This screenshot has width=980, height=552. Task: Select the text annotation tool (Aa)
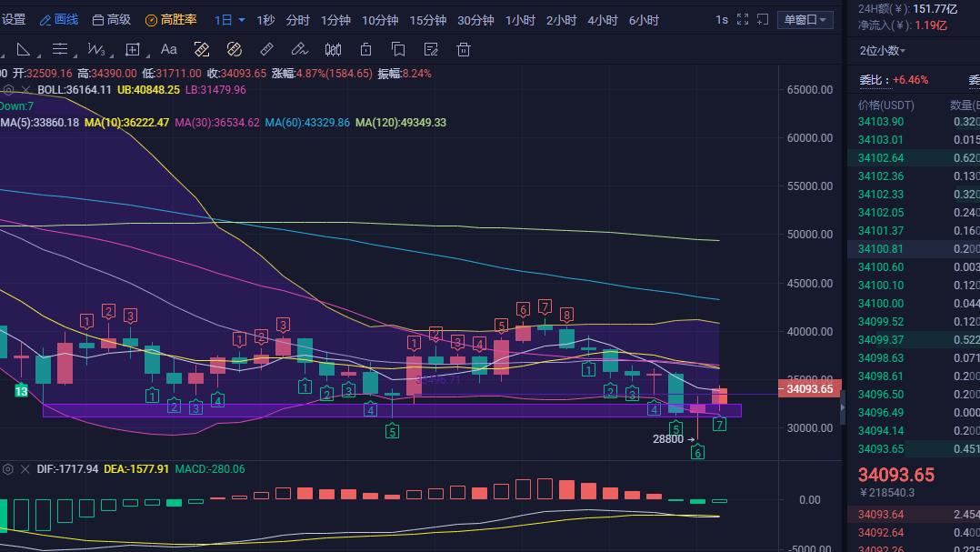click(168, 49)
